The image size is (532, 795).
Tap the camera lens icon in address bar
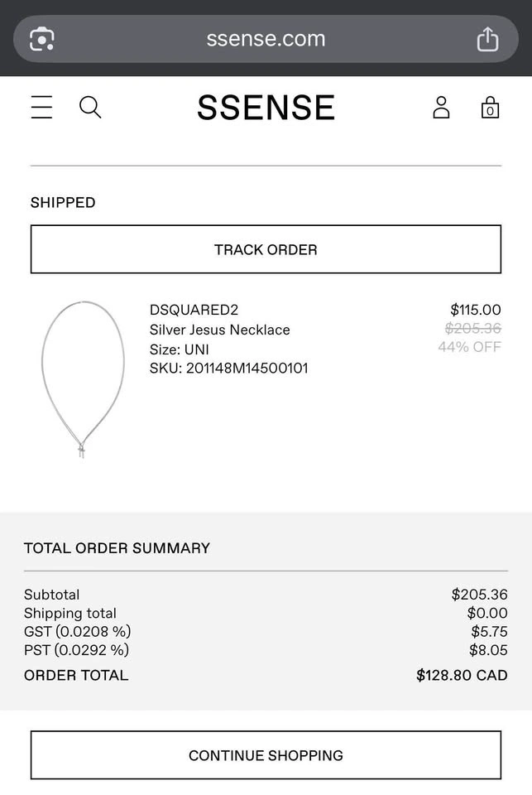[42, 39]
